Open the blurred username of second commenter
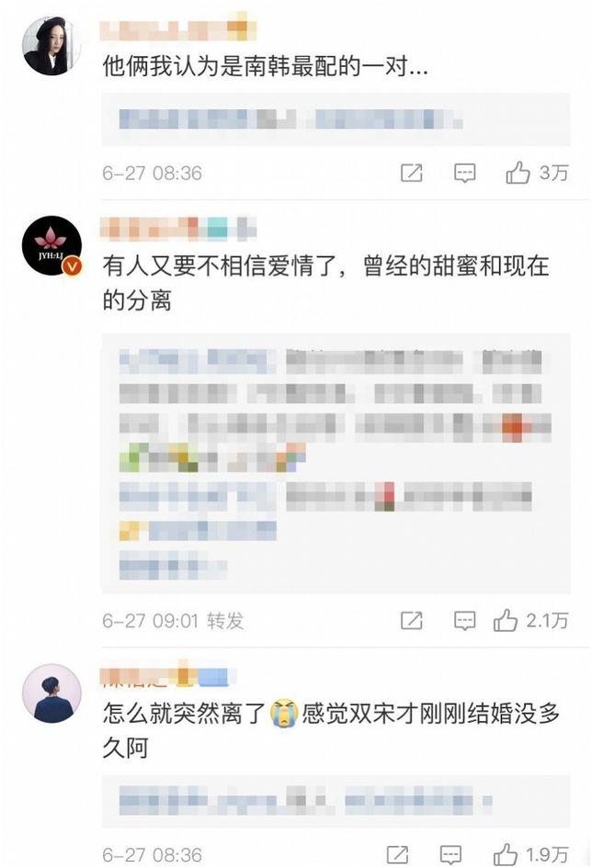 178,229
